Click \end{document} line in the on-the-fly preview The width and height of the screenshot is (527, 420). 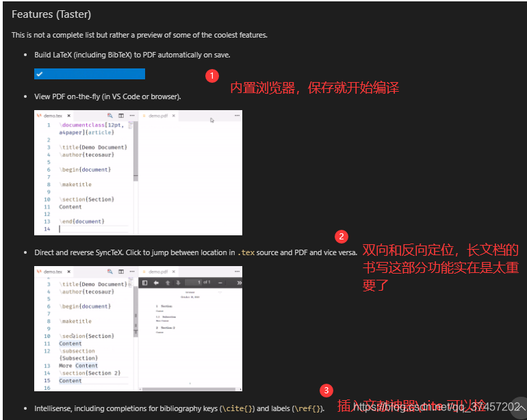point(81,222)
